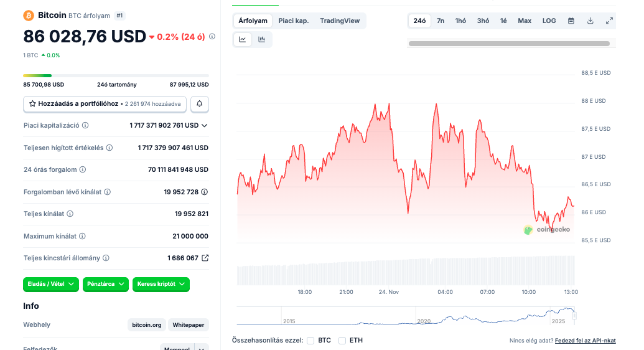Viewport: 644px width, 350px height.
Task: Open the calendar date range picker
Action: 571,21
